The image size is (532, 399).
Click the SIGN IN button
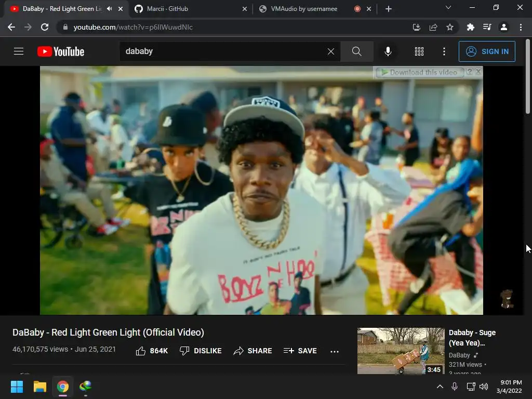pyautogui.click(x=487, y=51)
